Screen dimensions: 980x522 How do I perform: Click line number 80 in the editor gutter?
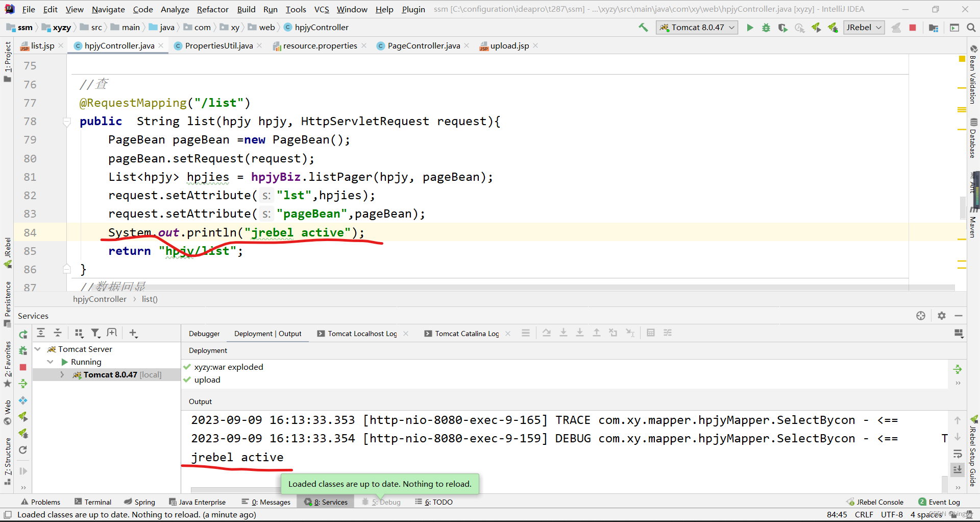pyautogui.click(x=30, y=159)
